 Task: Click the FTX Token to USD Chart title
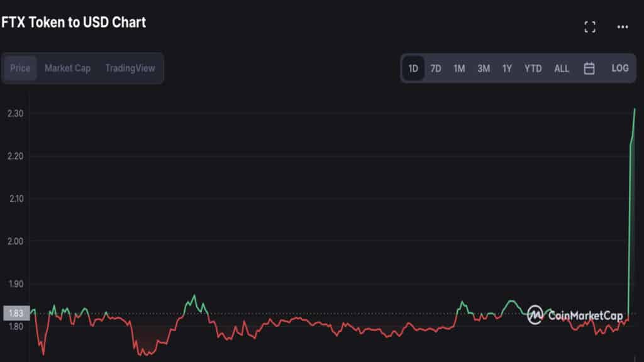74,22
